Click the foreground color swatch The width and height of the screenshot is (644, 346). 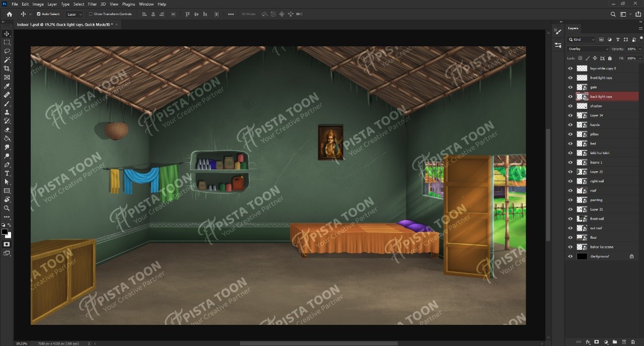(x=5, y=232)
